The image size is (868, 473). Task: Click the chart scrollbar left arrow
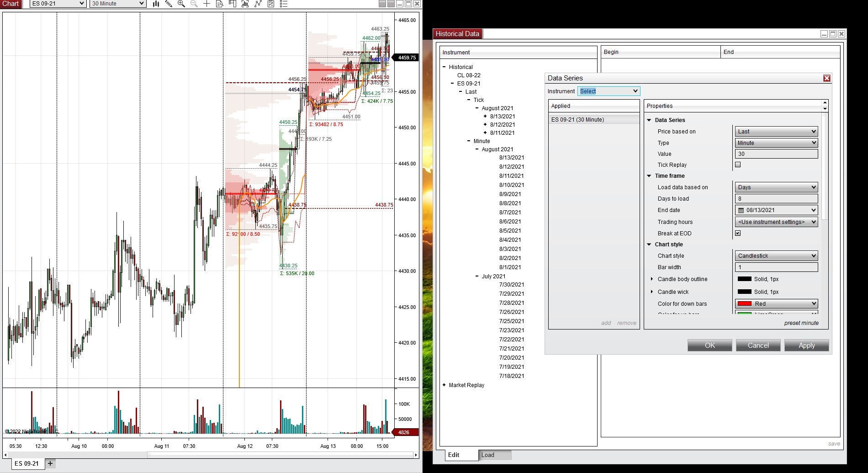5,455
